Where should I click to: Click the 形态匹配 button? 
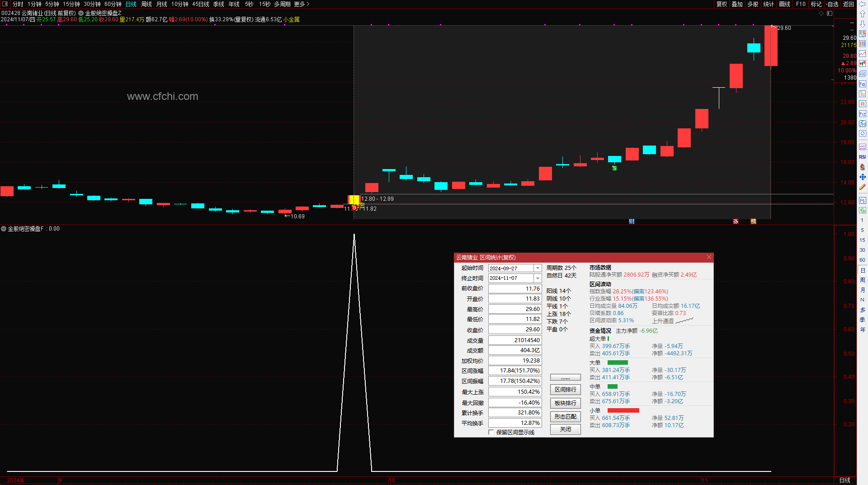[x=566, y=417]
